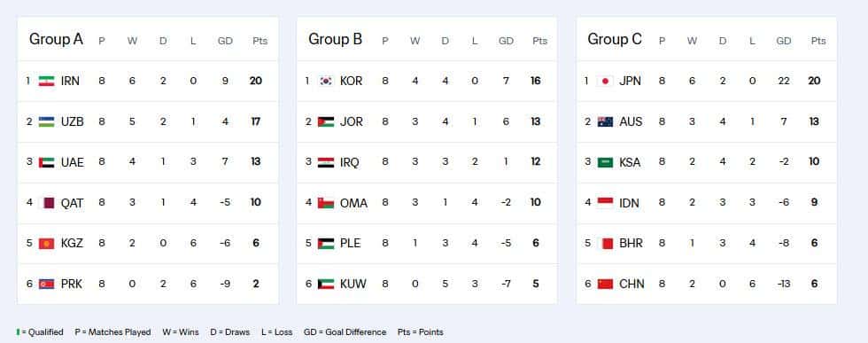Click the Uzbekistan flag next to UZB
868x343 pixels.
46,121
